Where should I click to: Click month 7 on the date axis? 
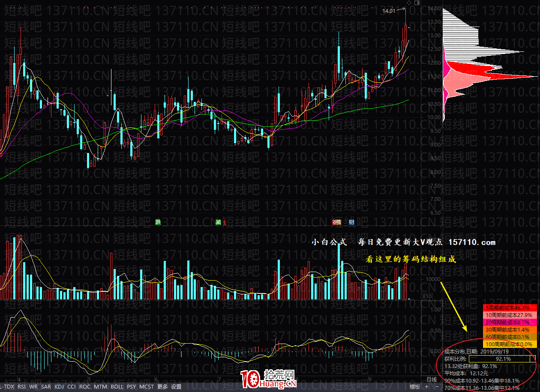click(219, 379)
